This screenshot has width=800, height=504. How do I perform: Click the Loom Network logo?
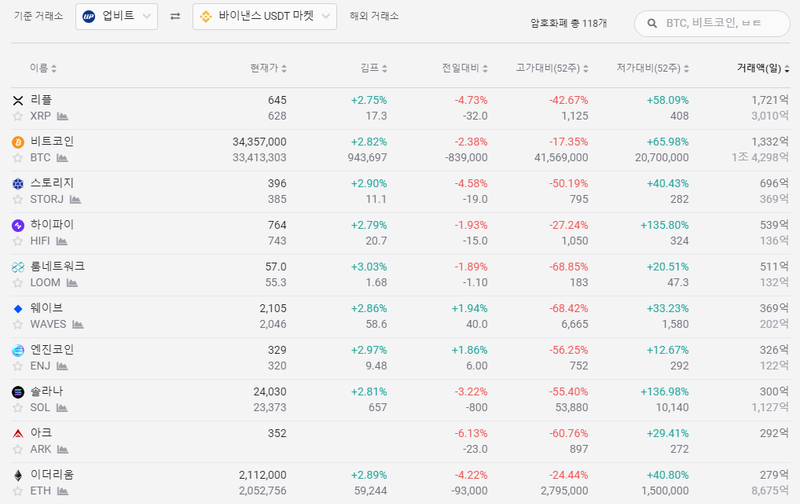coord(18,267)
